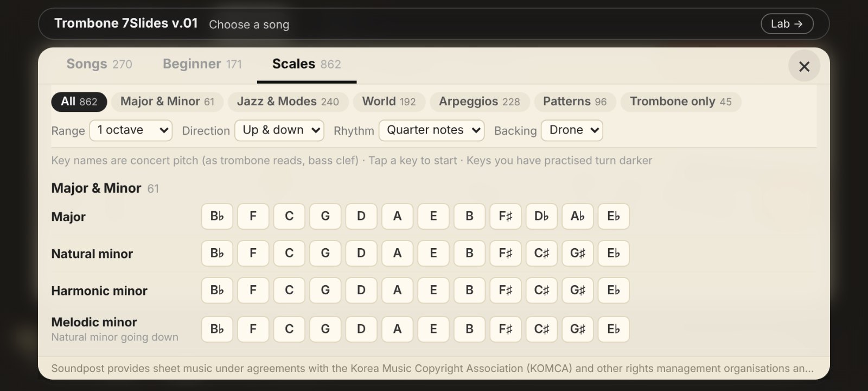The image size is (868, 391).
Task: Filter by Patterns chip
Action: [575, 102]
